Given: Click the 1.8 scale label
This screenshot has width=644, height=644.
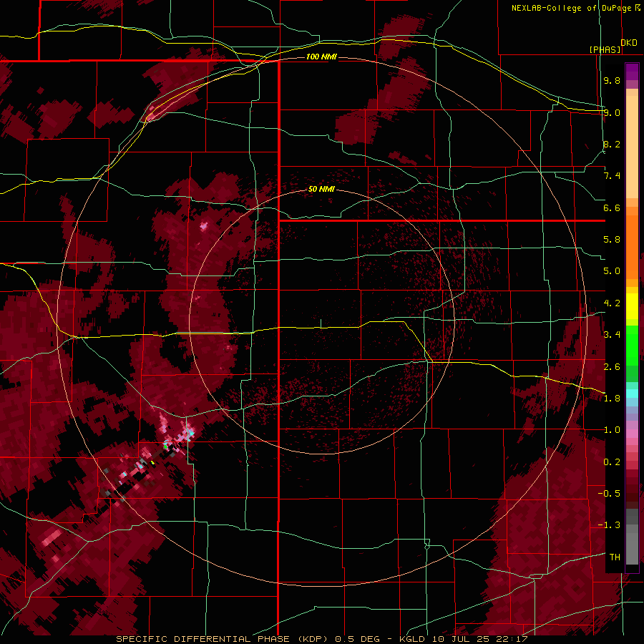Looking at the screenshot, I should point(612,399).
